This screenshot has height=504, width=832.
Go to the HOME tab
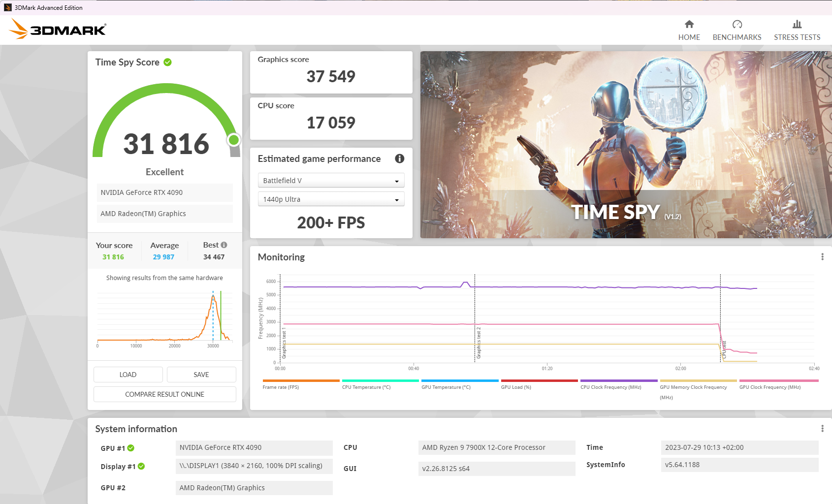point(689,31)
